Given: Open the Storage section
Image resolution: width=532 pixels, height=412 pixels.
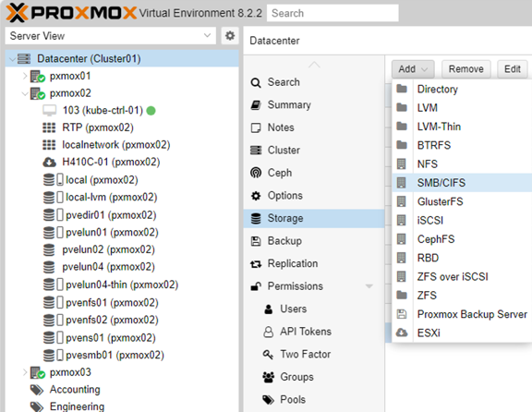Looking at the screenshot, I should [314, 218].
